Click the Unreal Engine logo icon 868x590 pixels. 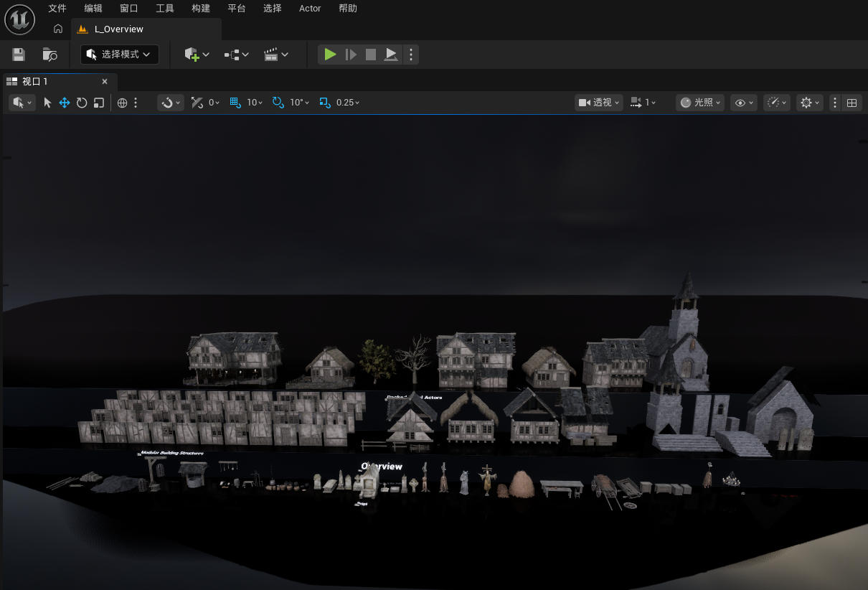point(20,19)
